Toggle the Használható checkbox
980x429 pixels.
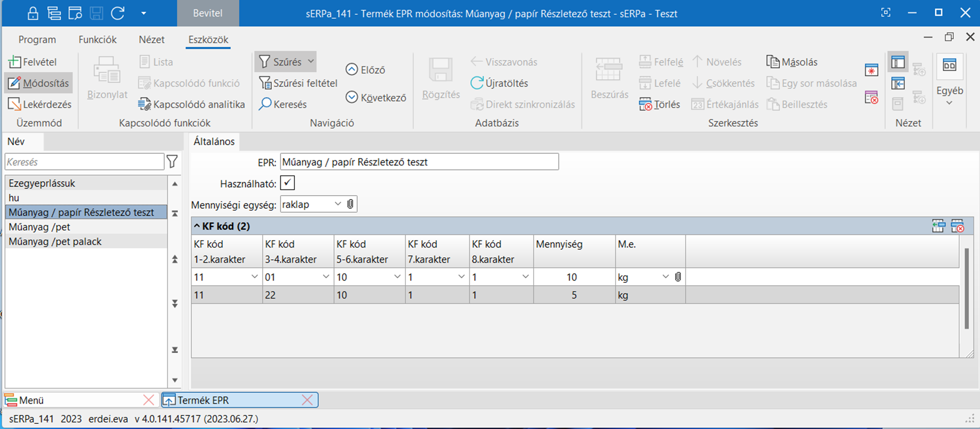click(287, 183)
